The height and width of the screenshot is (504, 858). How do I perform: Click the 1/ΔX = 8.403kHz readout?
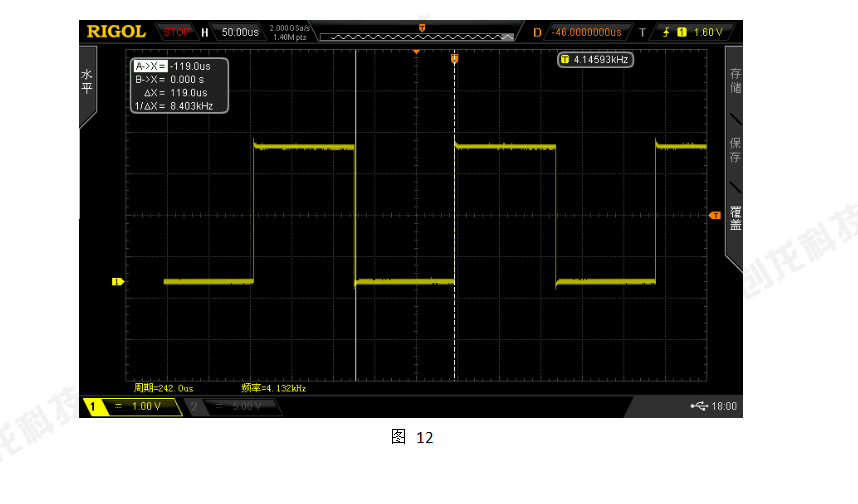point(174,106)
